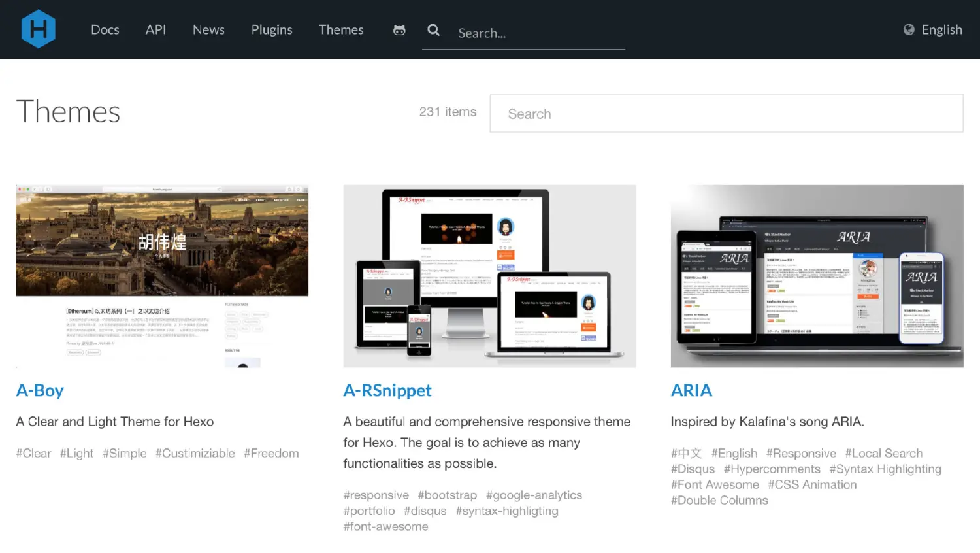Viewport: 980px width, 553px height.
Task: Open the A-RSnippet theme screenshot
Action: pyautogui.click(x=489, y=276)
